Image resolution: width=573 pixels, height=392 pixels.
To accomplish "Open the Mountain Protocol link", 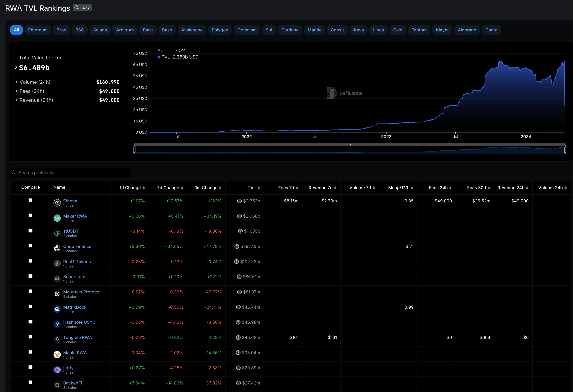I will 82,292.
